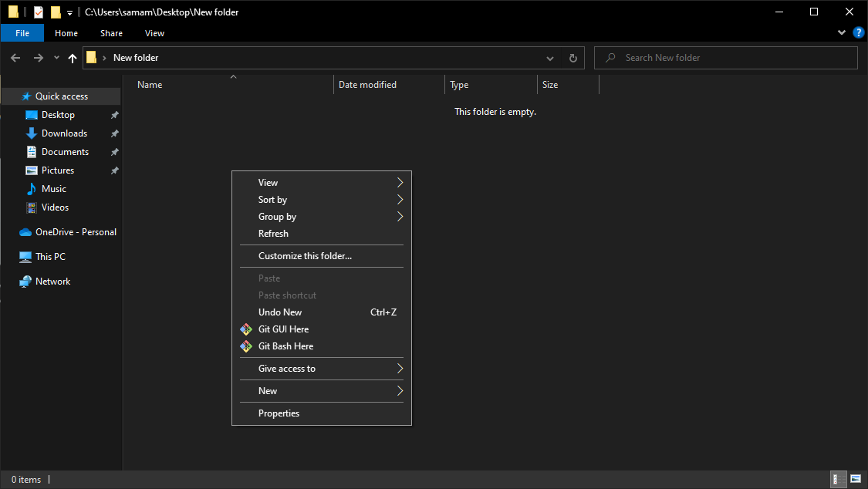Sort by the Name column header
This screenshot has height=489, width=868.
(233, 85)
